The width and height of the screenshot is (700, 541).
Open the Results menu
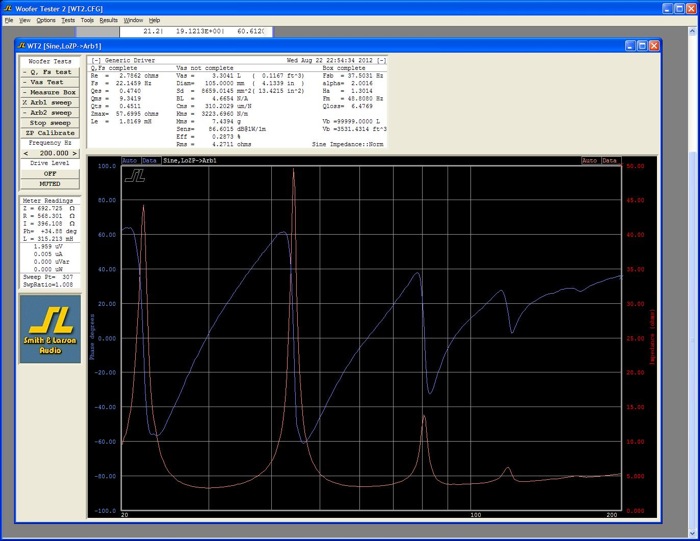108,20
